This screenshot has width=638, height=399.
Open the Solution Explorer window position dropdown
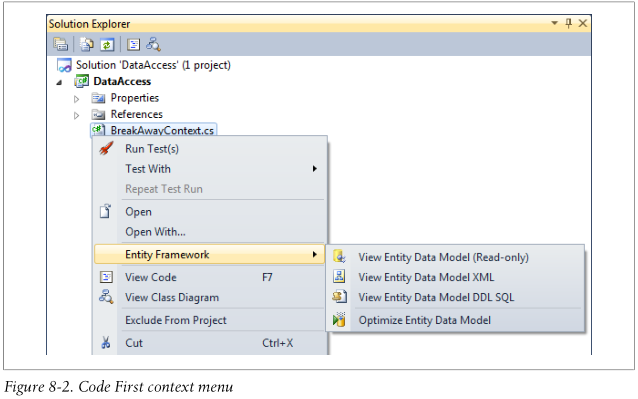tap(554, 23)
